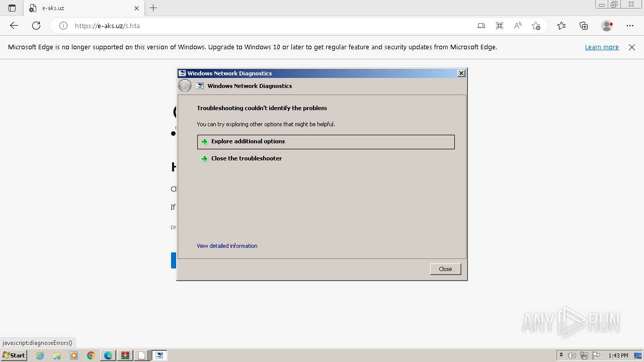Open the volume tray icon
Viewport: 644px width, 362px height.
point(572,355)
